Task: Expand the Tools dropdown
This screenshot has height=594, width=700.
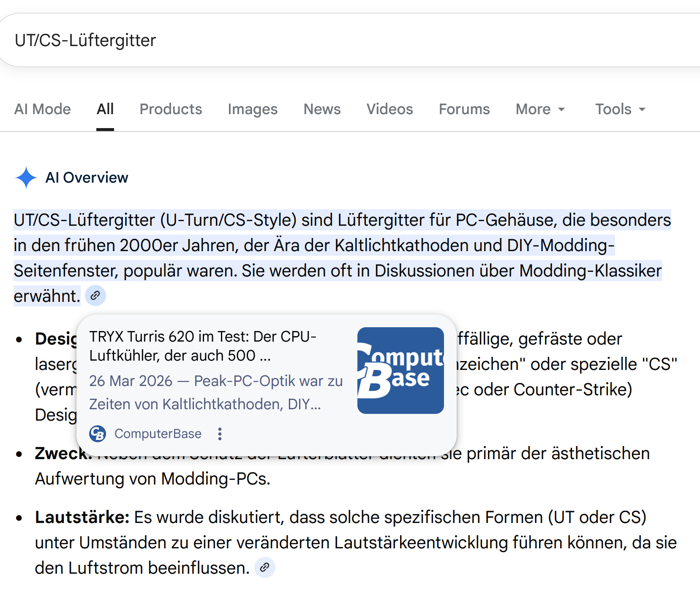Action: [x=621, y=109]
